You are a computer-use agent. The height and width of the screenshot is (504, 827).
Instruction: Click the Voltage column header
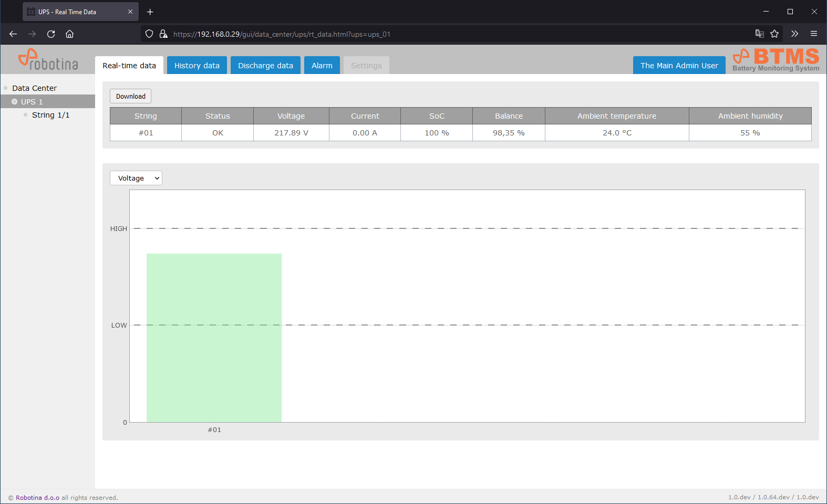[291, 116]
